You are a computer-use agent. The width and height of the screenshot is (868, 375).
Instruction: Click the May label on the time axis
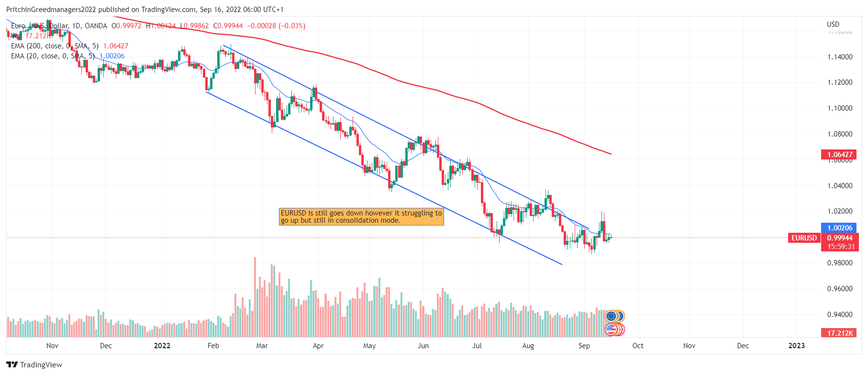pyautogui.click(x=369, y=346)
